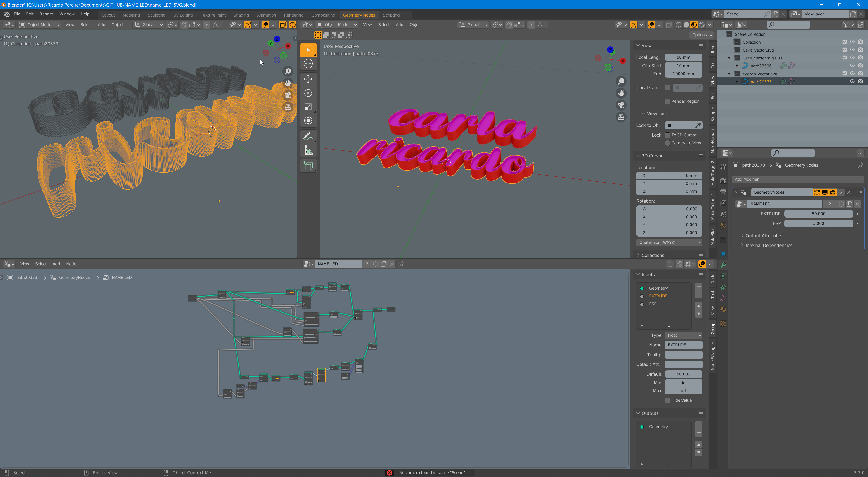Select the Annotate tool in the left viewport

click(308, 136)
